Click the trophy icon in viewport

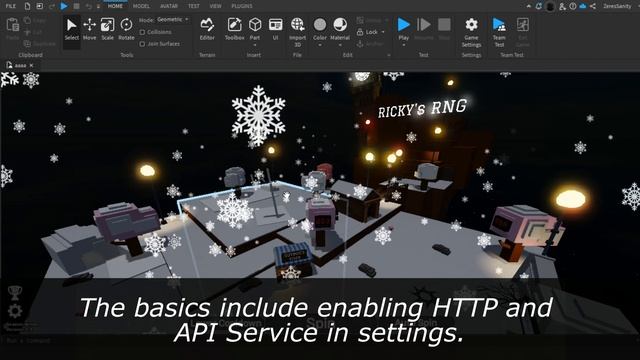15,293
